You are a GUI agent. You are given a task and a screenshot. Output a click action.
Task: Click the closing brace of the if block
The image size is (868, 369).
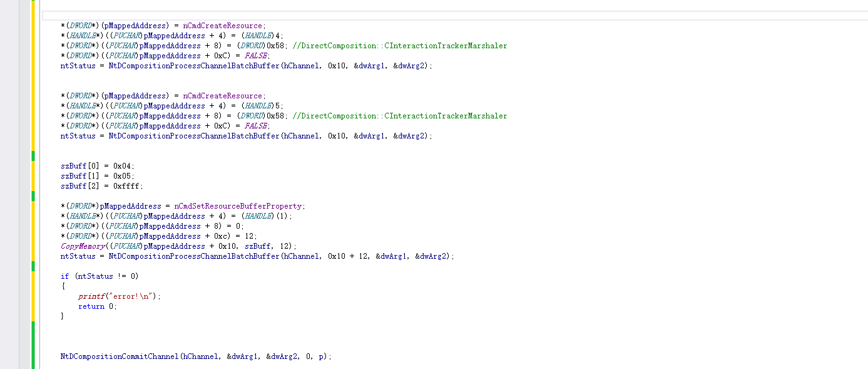(63, 316)
